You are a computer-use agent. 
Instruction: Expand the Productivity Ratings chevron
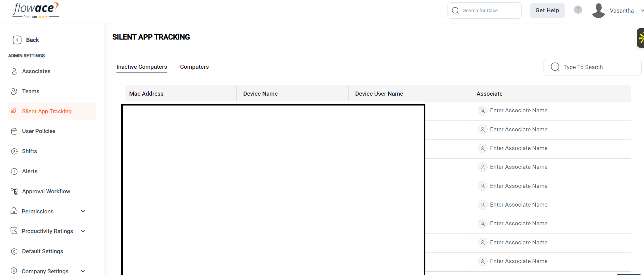pyautogui.click(x=83, y=231)
